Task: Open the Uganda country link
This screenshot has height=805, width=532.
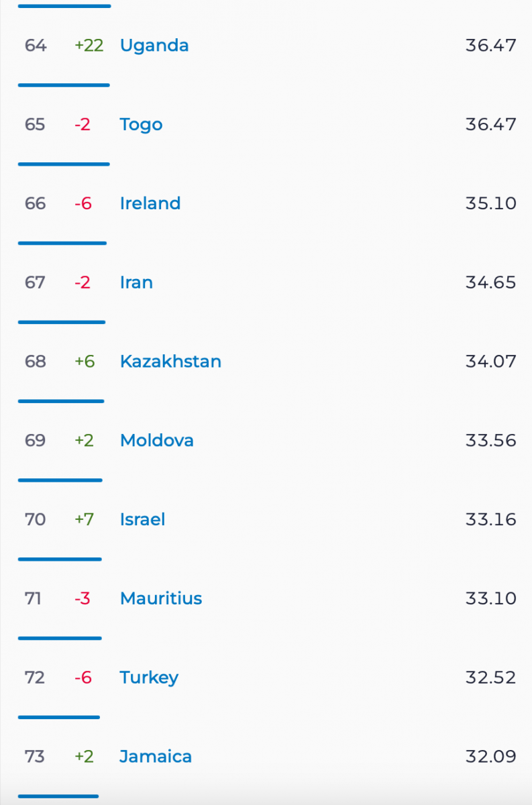Action: pos(154,46)
